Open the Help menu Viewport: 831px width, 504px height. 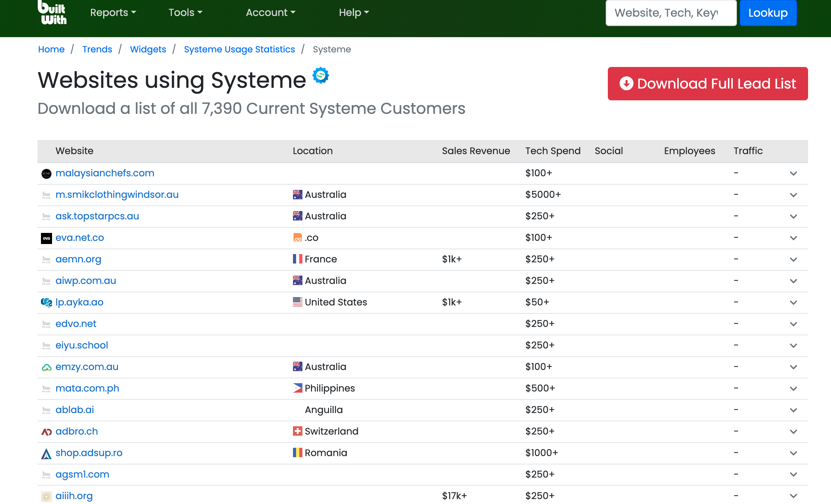[354, 12]
